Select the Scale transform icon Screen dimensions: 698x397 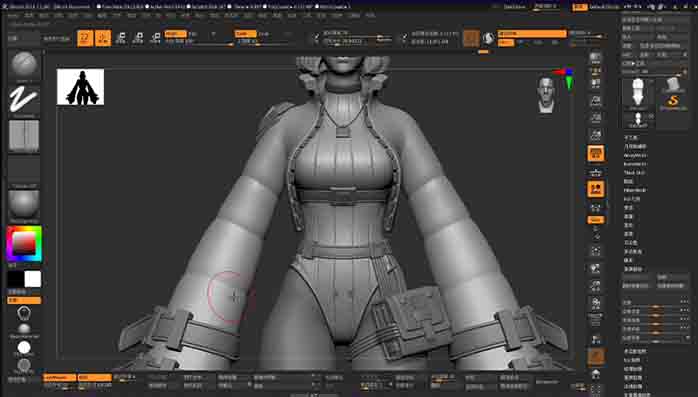coord(138,38)
